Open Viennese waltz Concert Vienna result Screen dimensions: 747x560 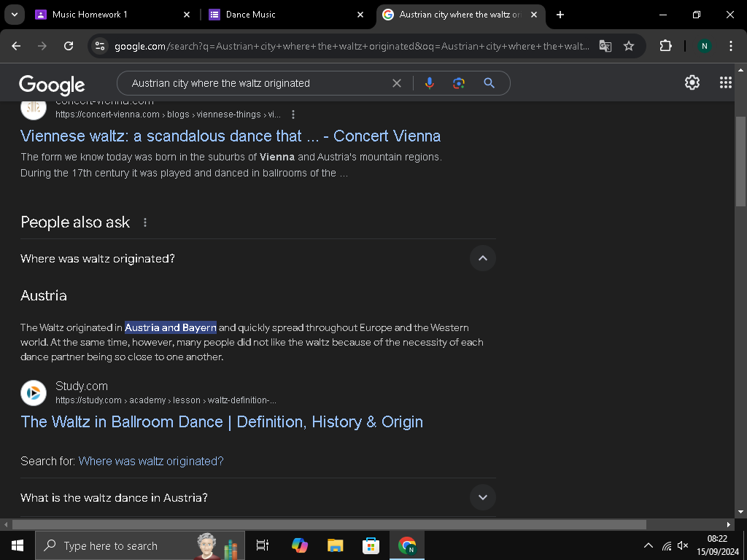(231, 136)
